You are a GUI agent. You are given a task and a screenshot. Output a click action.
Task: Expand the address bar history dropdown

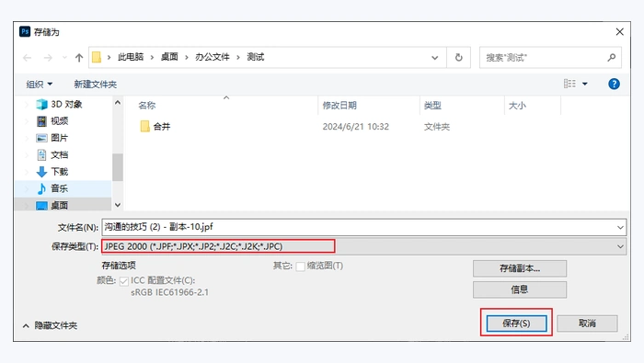click(434, 58)
